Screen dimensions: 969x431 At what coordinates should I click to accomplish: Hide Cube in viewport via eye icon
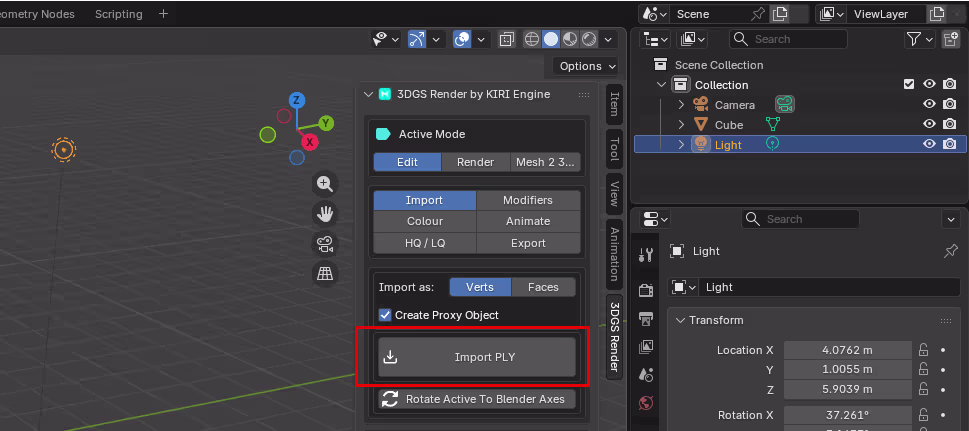tap(929, 124)
